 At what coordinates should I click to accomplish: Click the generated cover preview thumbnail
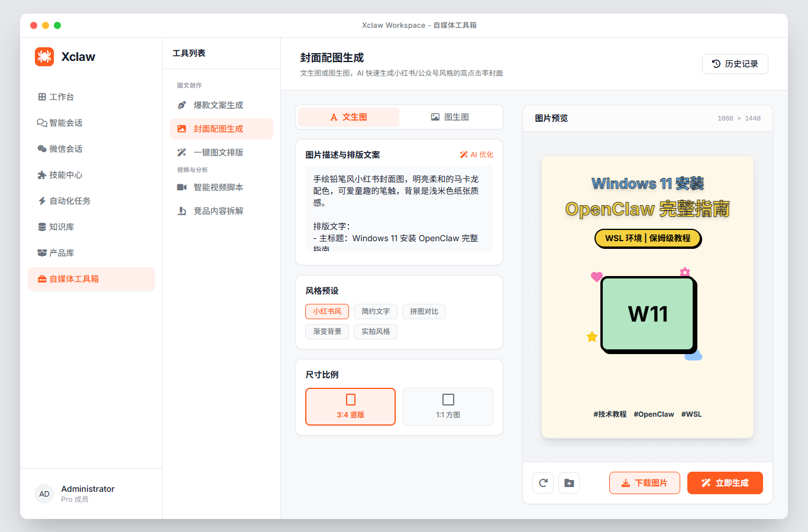click(648, 297)
